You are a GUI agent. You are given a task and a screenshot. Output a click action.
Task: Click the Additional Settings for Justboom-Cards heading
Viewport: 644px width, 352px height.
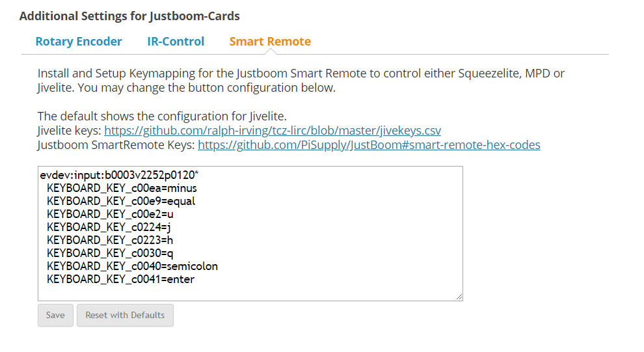coord(129,16)
